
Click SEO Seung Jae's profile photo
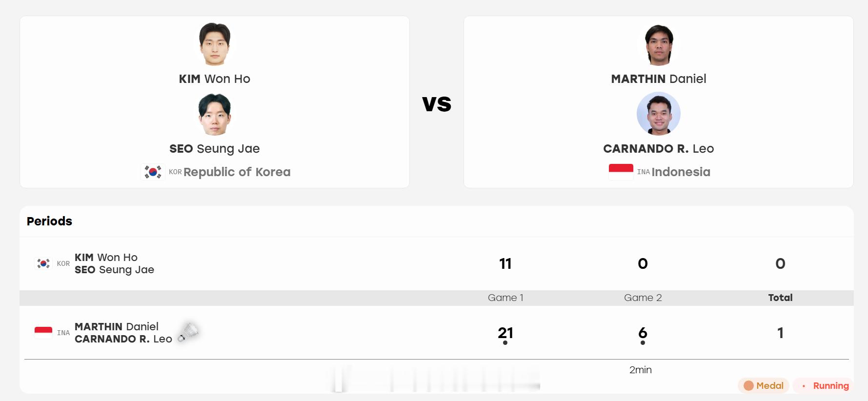click(215, 114)
